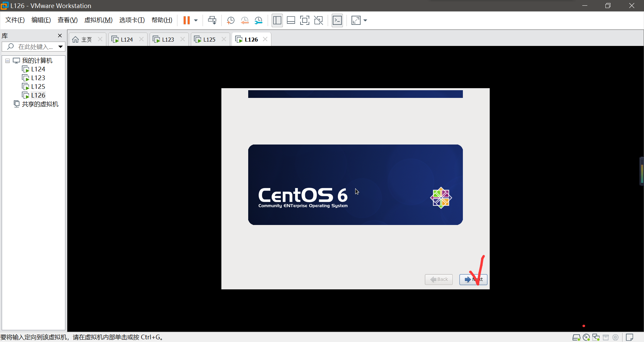Enter full screen mode
The height and width of the screenshot is (342, 644).
tap(305, 20)
